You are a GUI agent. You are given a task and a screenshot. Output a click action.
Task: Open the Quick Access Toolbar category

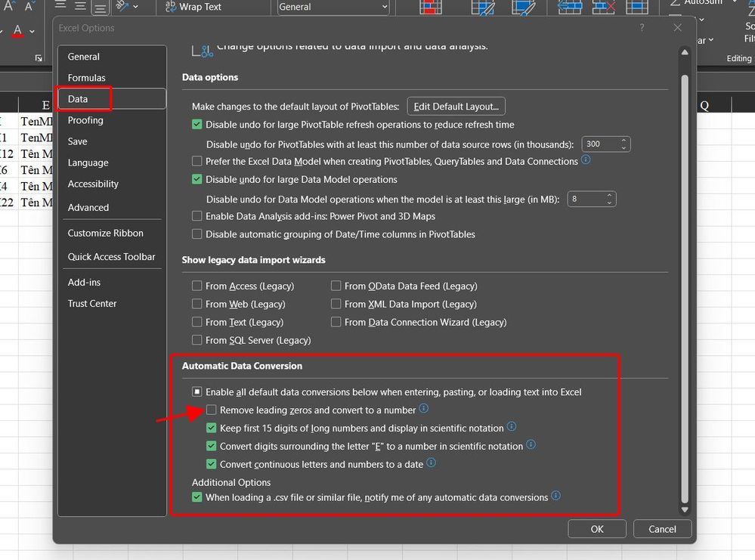[112, 257]
